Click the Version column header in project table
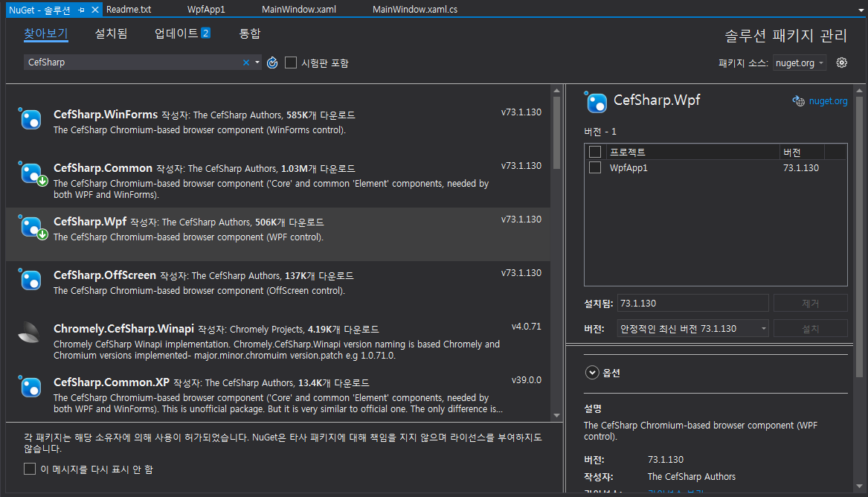The width and height of the screenshot is (868, 497). 802,152
